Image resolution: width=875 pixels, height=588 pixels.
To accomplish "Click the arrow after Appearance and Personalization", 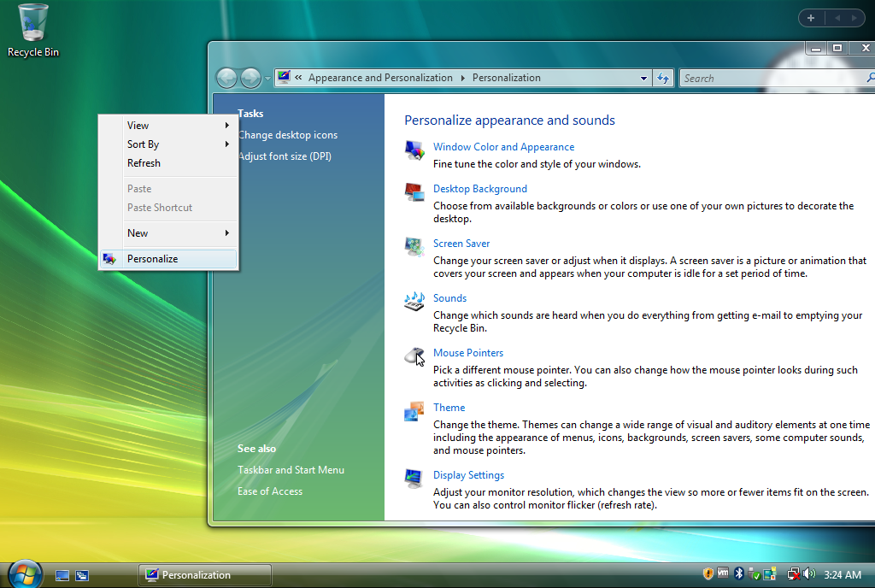I will 462,78.
